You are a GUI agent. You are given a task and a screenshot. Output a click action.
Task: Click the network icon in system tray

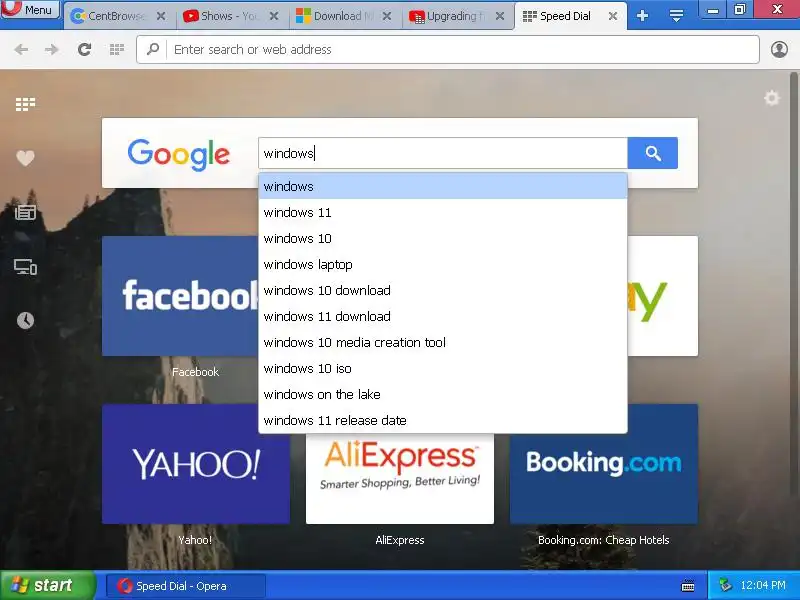tap(725, 585)
